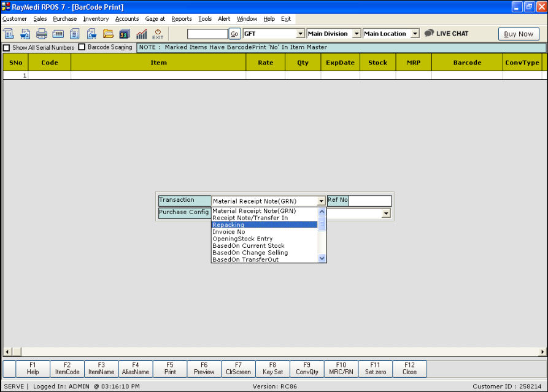Click the F2 ItemCode button
The width and height of the screenshot is (548, 392).
pyautogui.click(x=67, y=369)
